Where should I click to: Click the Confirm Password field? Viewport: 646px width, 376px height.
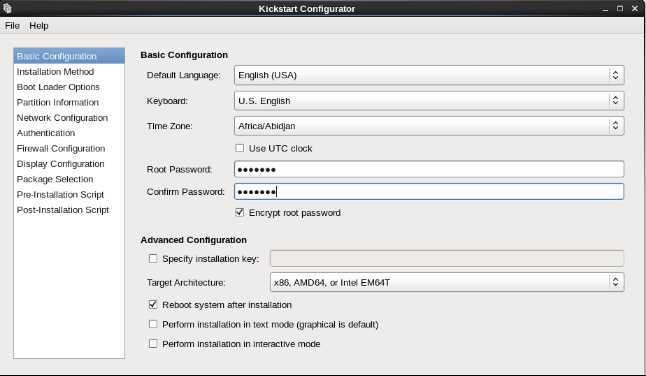pos(429,192)
